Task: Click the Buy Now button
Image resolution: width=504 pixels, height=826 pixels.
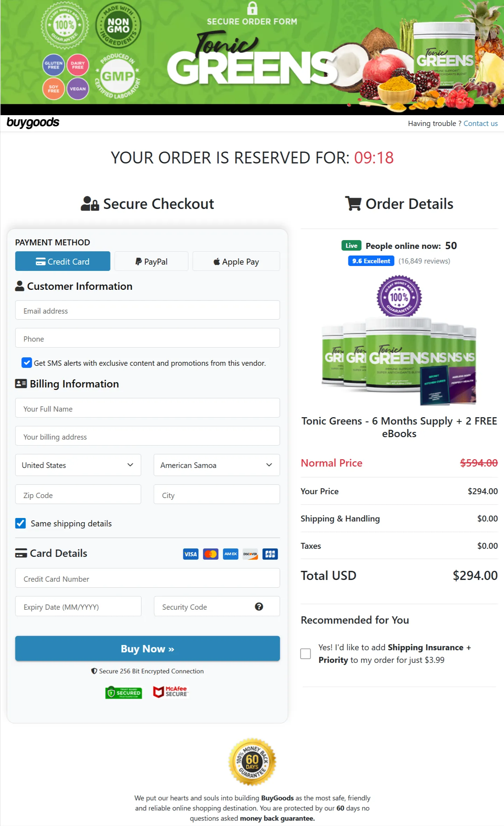Action: [x=147, y=649]
